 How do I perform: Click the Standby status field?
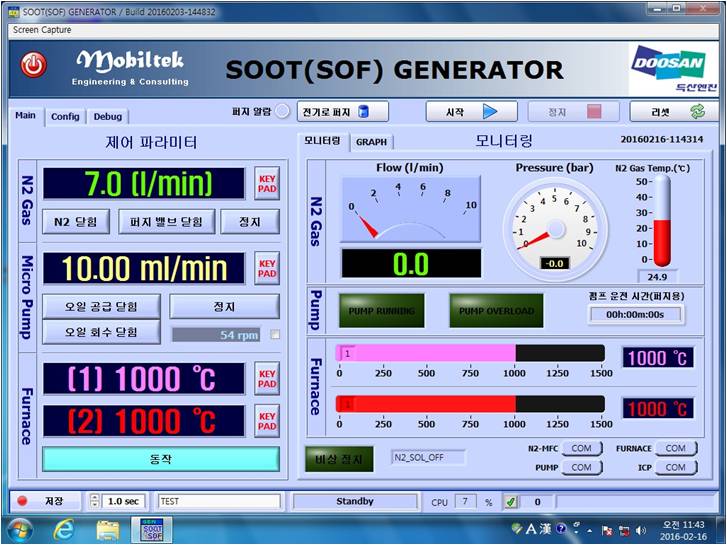355,501
